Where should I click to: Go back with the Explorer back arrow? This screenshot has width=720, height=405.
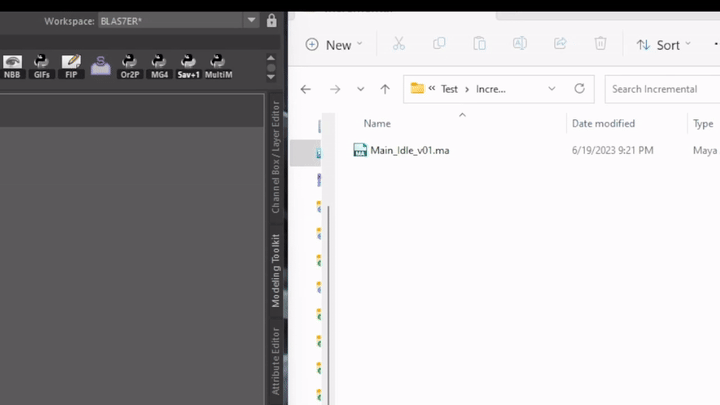point(305,89)
